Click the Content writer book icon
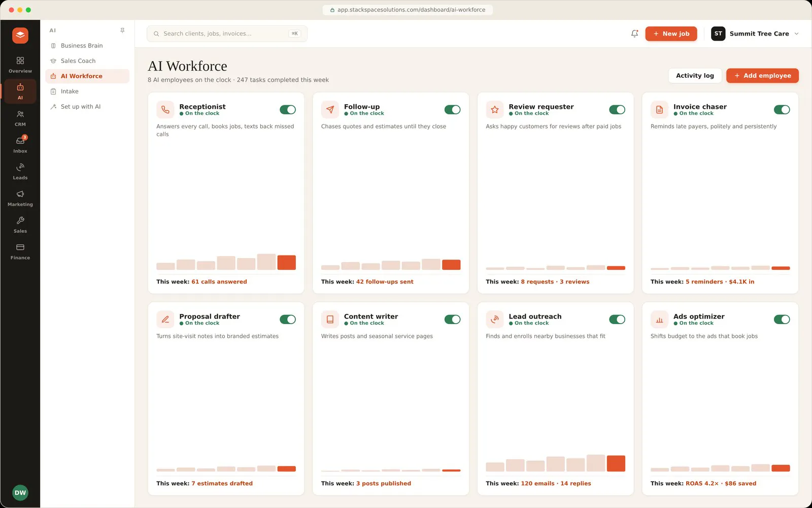The image size is (812, 508). [330, 320]
